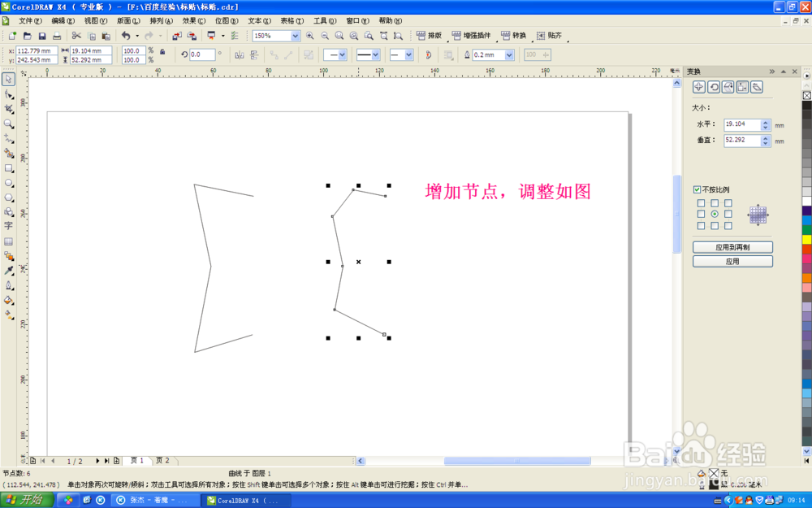Click the Save icon in the standard toolbar
This screenshot has width=812, height=508.
42,36
